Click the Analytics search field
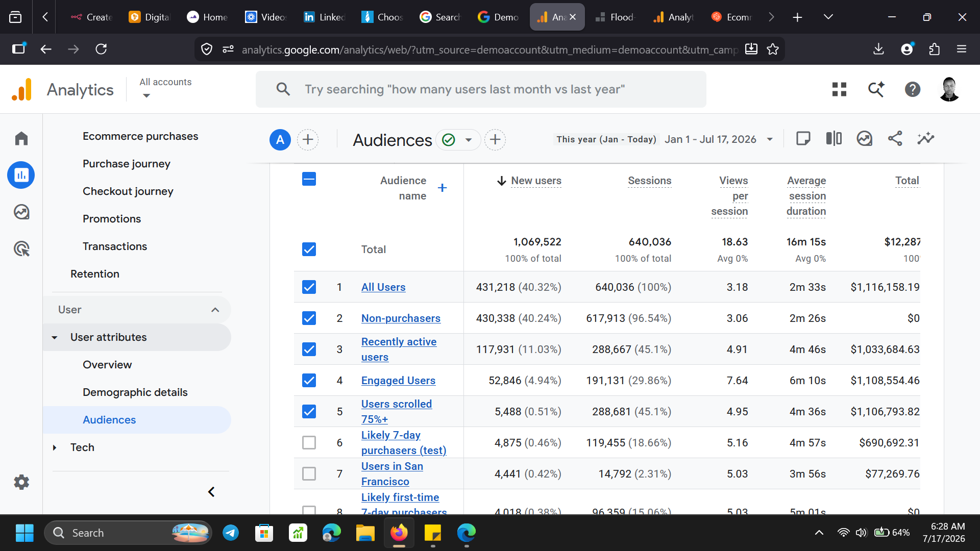Viewport: 980px width, 551px height. (481, 89)
